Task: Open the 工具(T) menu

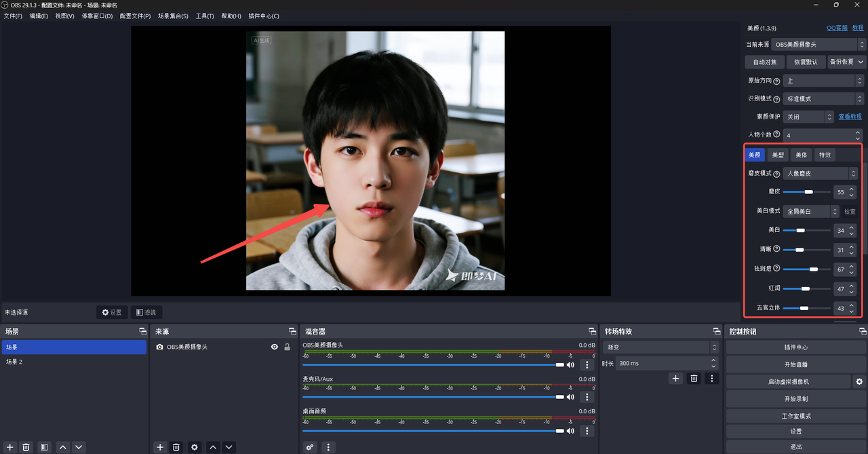Action: 205,16
